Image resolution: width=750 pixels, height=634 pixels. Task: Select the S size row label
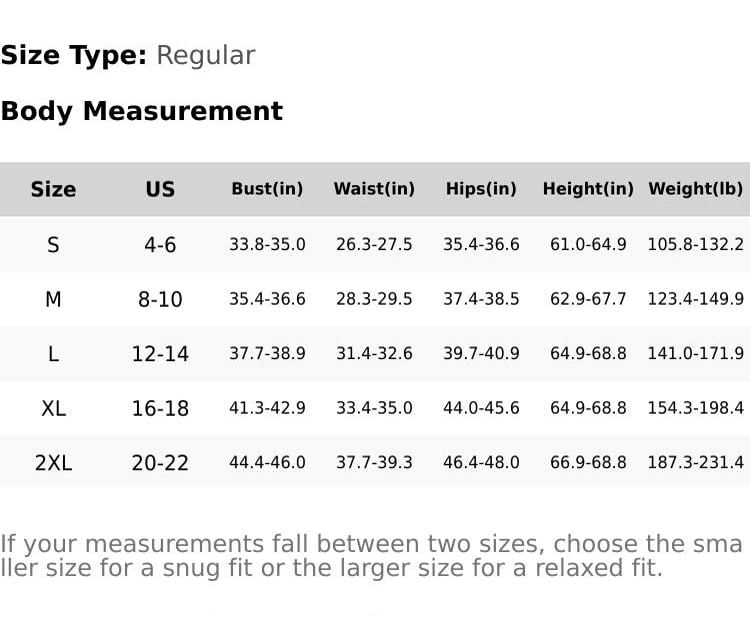pos(53,244)
